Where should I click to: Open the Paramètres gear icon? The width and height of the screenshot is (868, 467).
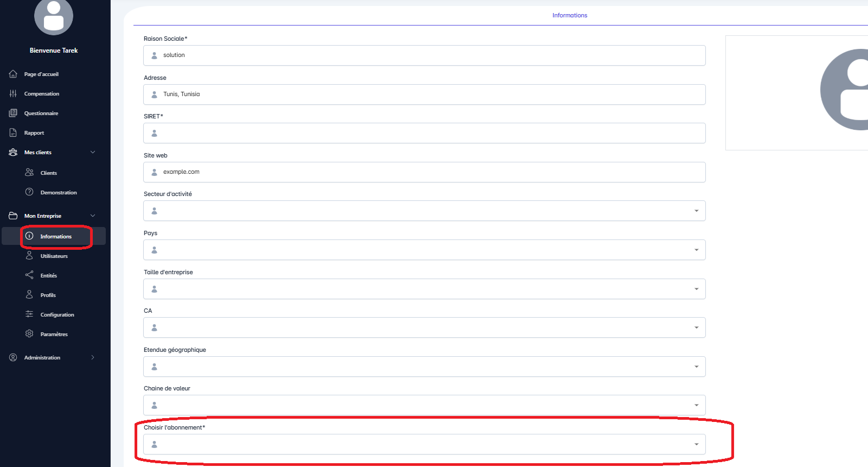point(29,334)
